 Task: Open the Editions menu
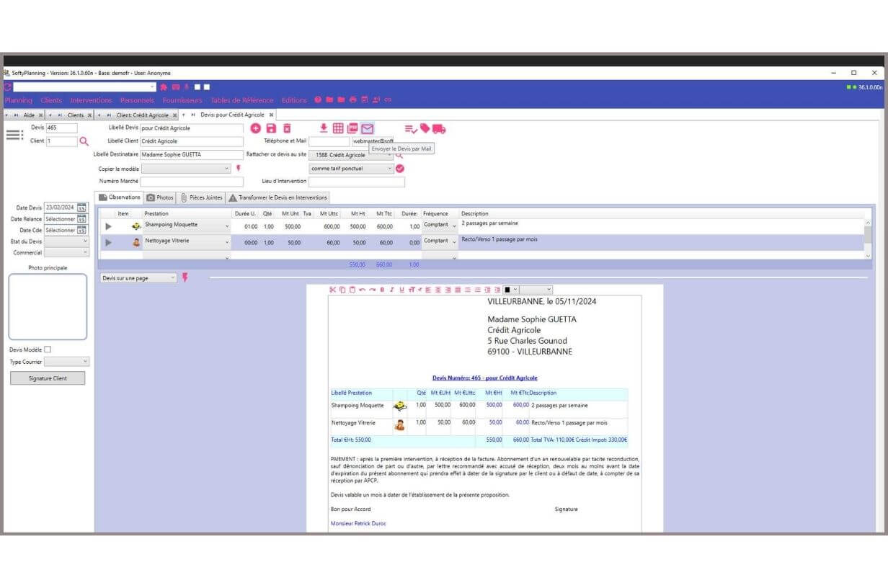coord(294,100)
